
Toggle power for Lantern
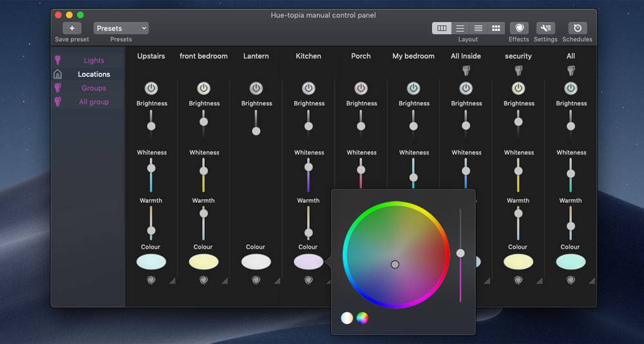coord(256,88)
